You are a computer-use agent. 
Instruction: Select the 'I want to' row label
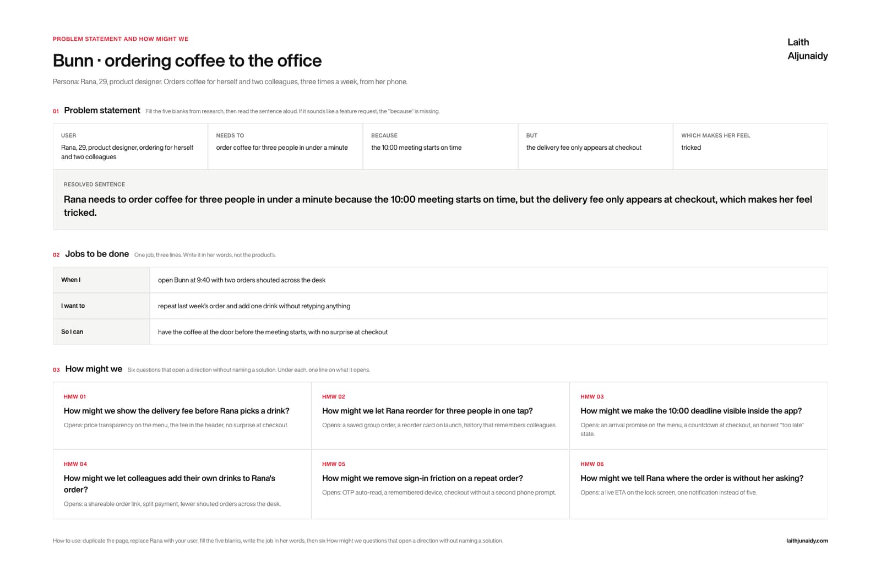[x=73, y=306]
